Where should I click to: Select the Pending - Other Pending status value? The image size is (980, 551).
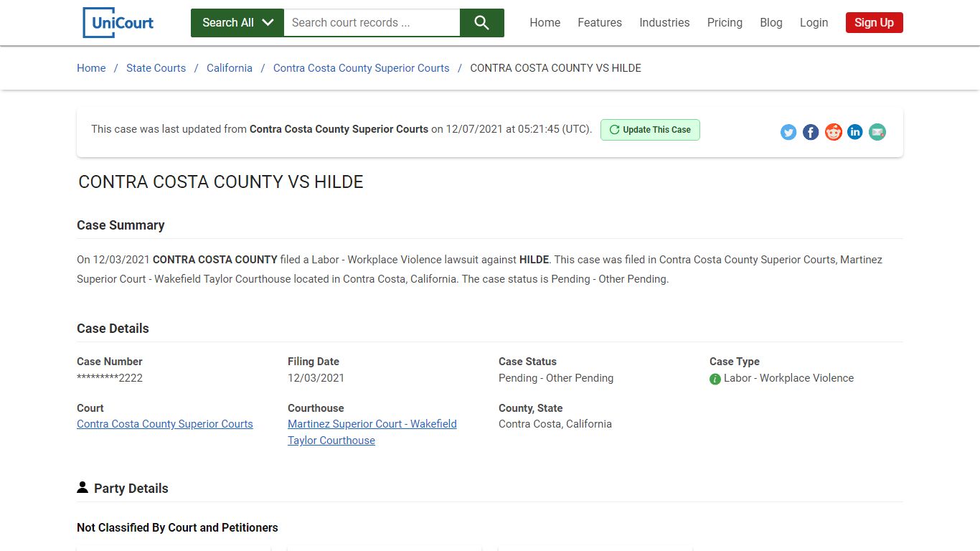[556, 378]
